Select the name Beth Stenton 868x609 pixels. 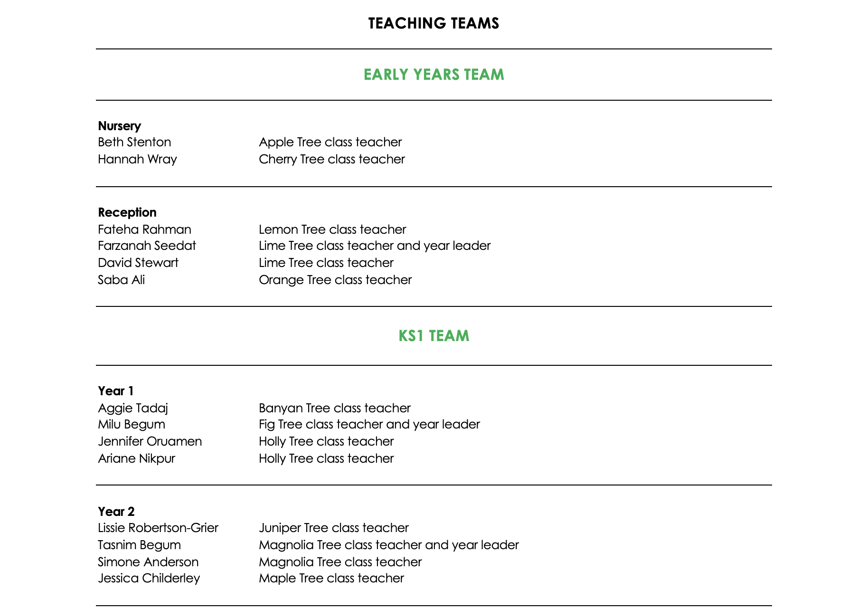[134, 142]
